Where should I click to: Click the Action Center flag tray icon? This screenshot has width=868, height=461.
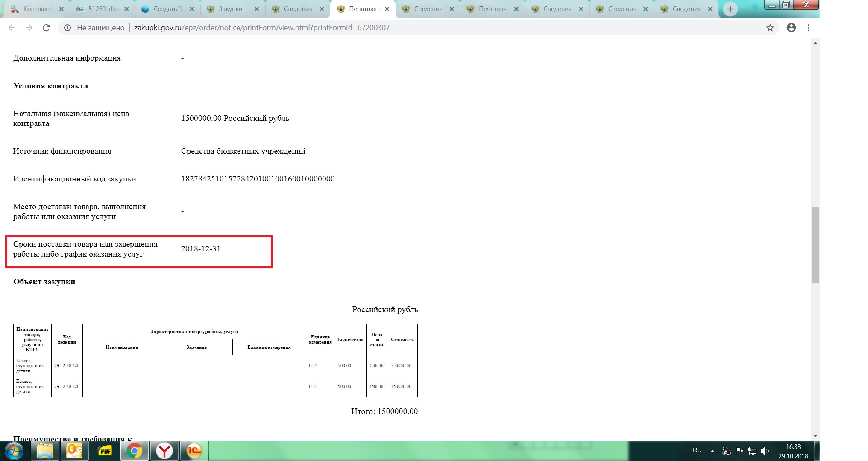(739, 451)
